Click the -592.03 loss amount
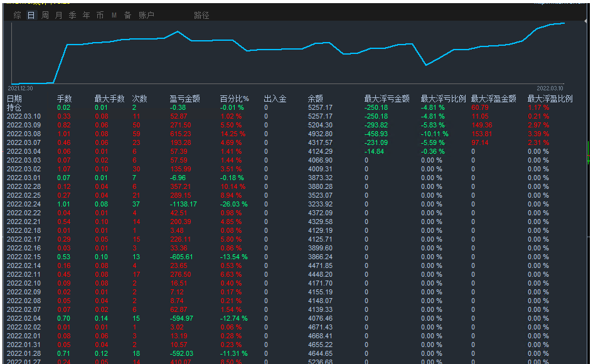Image resolution: width=593 pixels, height=364 pixels. [181, 353]
